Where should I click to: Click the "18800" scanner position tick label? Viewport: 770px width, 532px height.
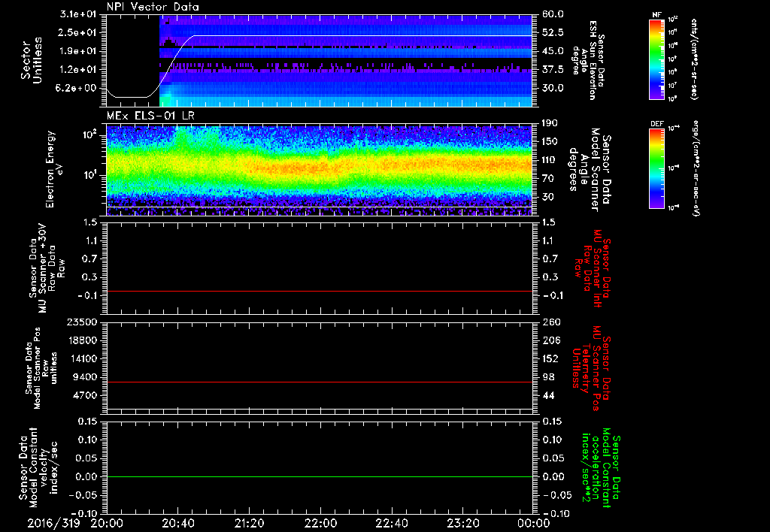83,340
